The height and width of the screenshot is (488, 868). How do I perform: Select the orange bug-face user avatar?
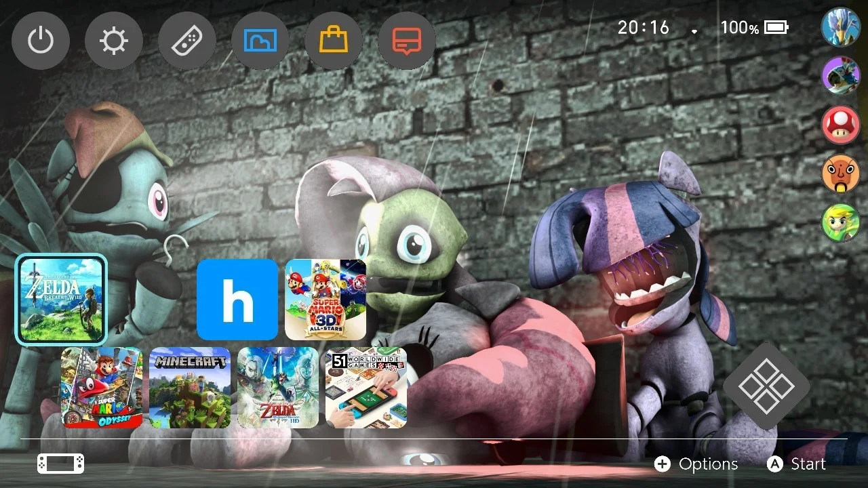[x=841, y=174]
